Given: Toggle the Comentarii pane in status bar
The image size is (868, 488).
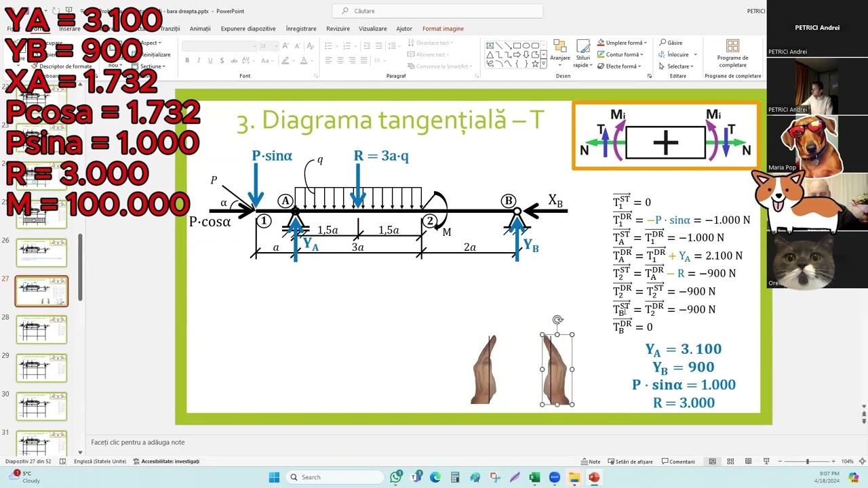Looking at the screenshot, I should coord(679,462).
